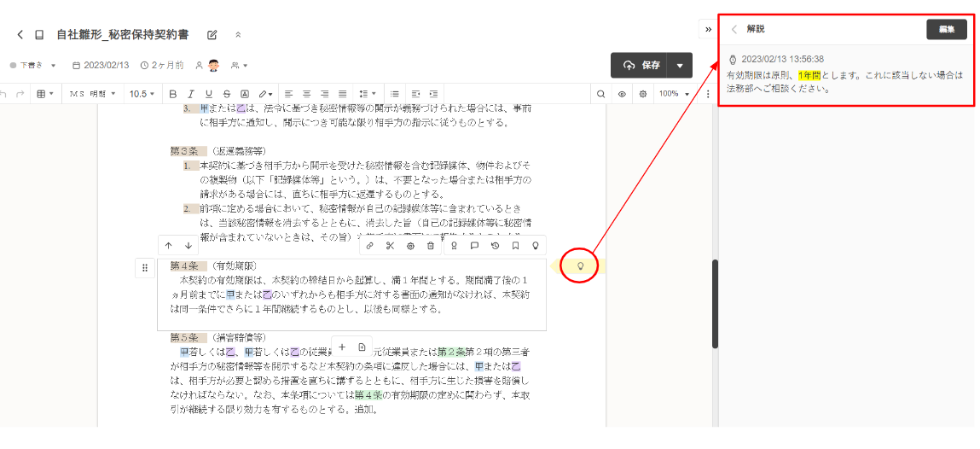Click the link icon in clause toolbar
This screenshot has width=980, height=449.
(x=369, y=246)
